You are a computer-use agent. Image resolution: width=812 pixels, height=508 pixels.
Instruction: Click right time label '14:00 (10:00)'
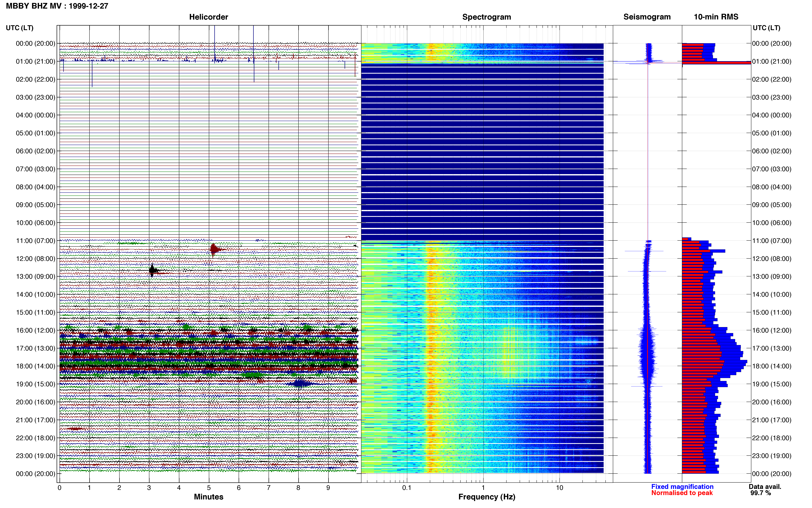[772, 294]
